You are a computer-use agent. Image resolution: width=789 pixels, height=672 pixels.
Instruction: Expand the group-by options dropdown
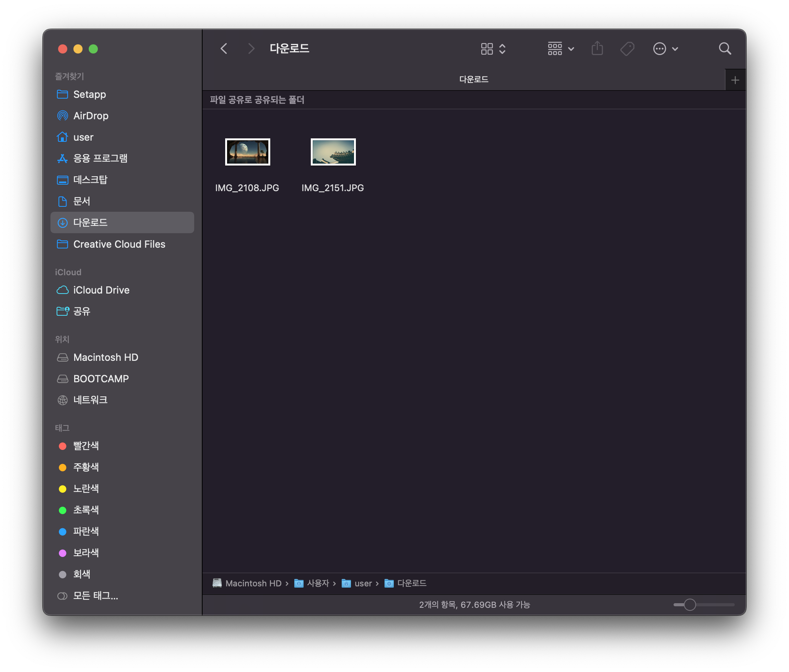coord(560,49)
